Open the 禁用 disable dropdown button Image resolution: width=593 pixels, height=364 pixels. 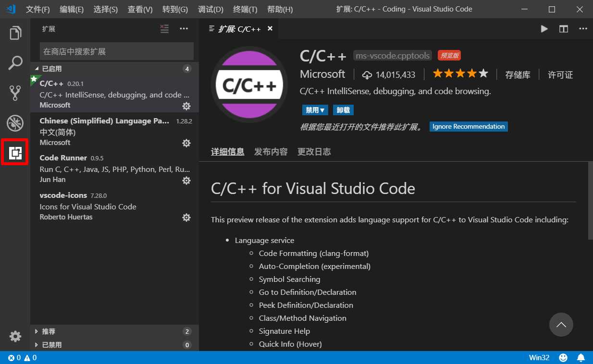315,110
